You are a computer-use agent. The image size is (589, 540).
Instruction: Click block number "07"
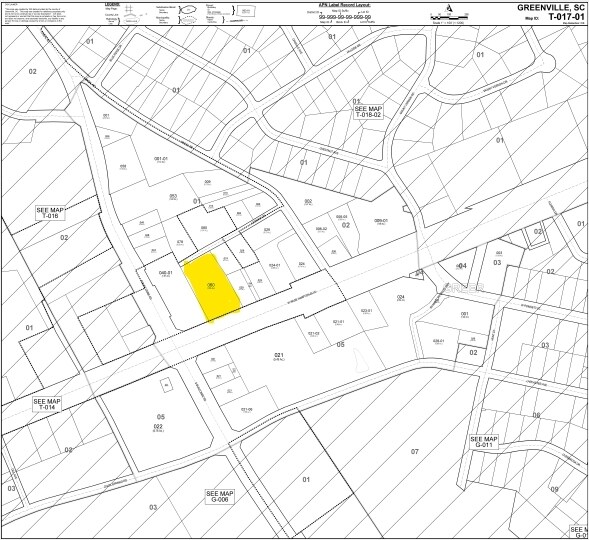[x=414, y=451]
